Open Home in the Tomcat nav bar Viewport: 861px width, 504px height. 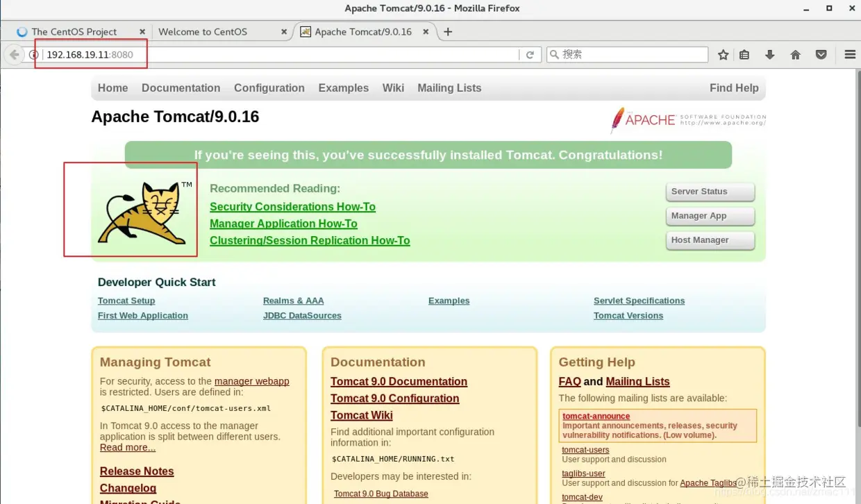point(112,88)
